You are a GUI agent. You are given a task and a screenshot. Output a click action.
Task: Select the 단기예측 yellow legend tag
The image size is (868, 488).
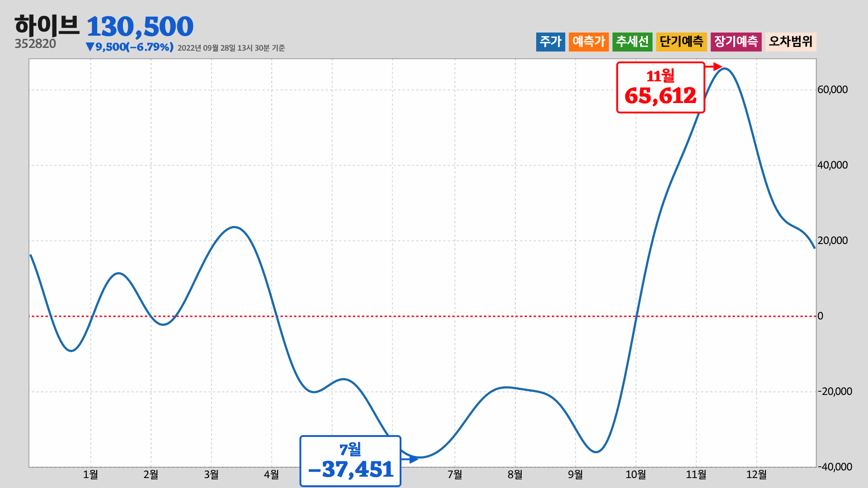click(x=681, y=42)
